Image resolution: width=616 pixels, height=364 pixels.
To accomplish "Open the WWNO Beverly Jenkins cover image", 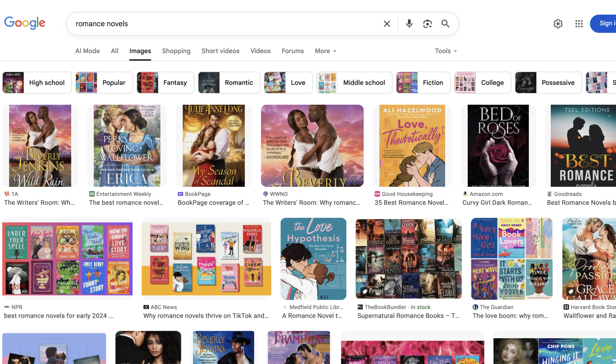I will [x=312, y=146].
